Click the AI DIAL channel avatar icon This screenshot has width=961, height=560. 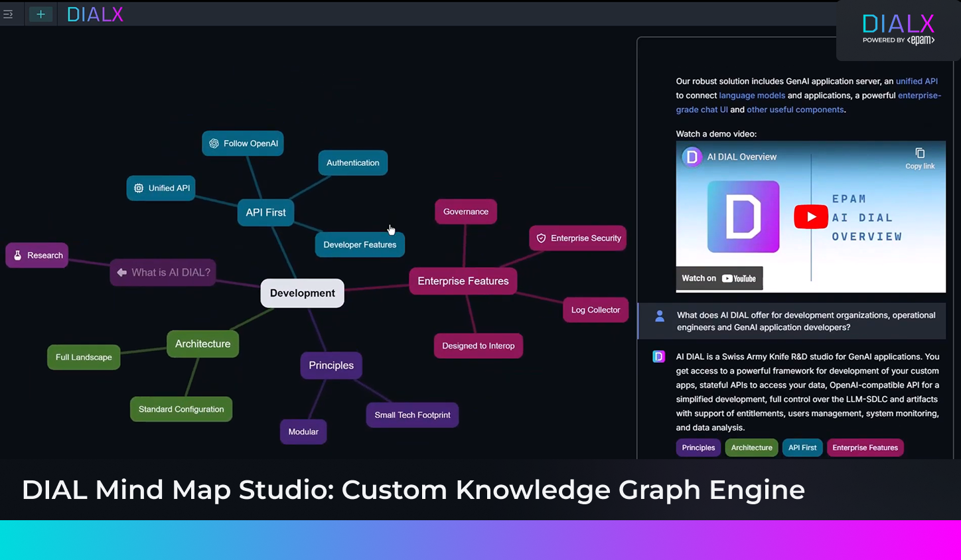point(692,157)
